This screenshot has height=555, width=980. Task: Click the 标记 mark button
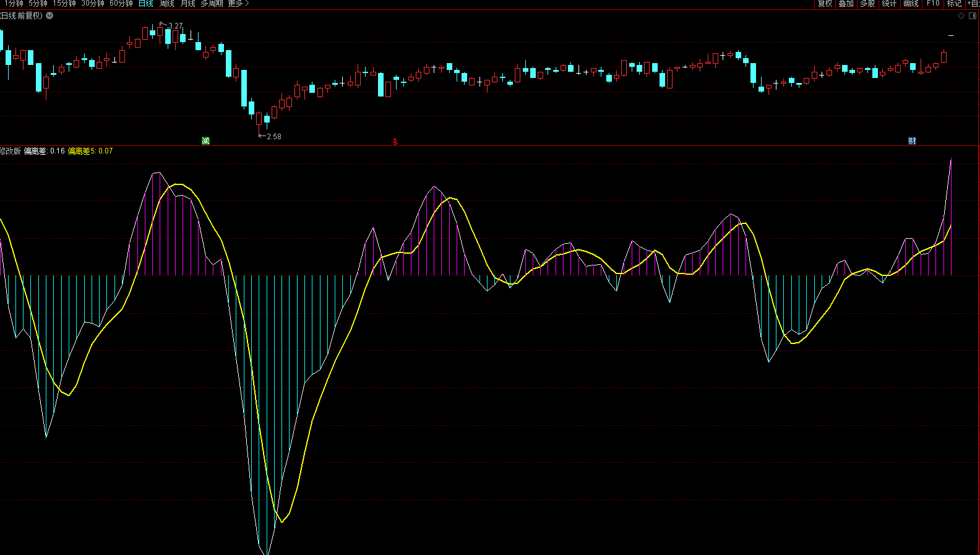[954, 4]
